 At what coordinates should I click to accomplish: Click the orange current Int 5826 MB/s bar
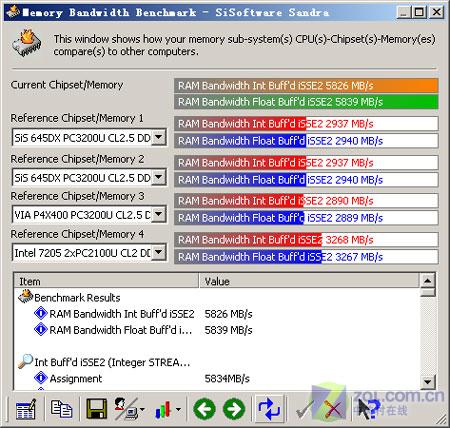click(x=306, y=86)
